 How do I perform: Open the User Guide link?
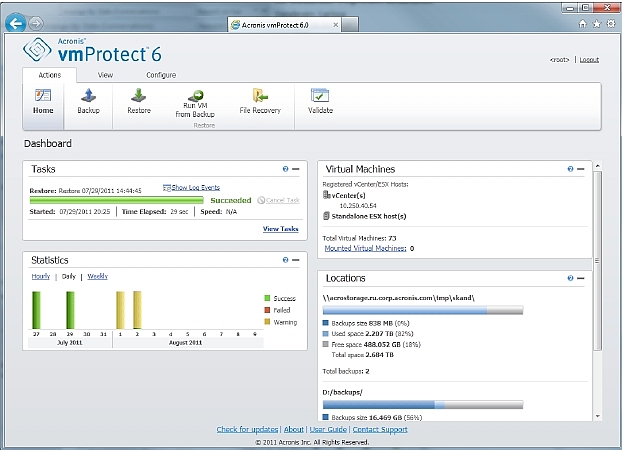tap(328, 429)
